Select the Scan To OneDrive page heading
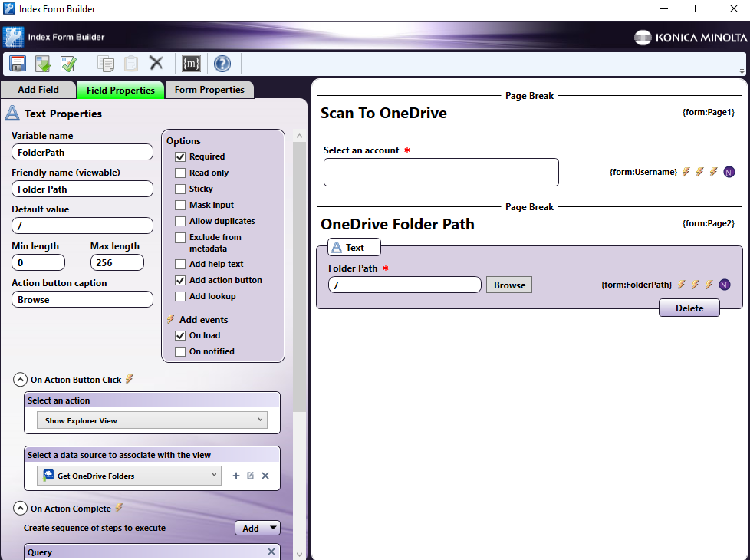The height and width of the screenshot is (560, 750). pos(383,113)
